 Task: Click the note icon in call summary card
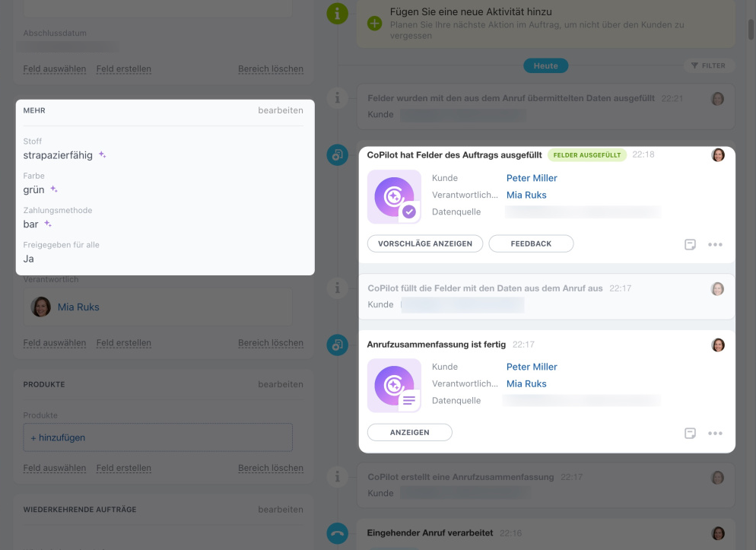690,434
